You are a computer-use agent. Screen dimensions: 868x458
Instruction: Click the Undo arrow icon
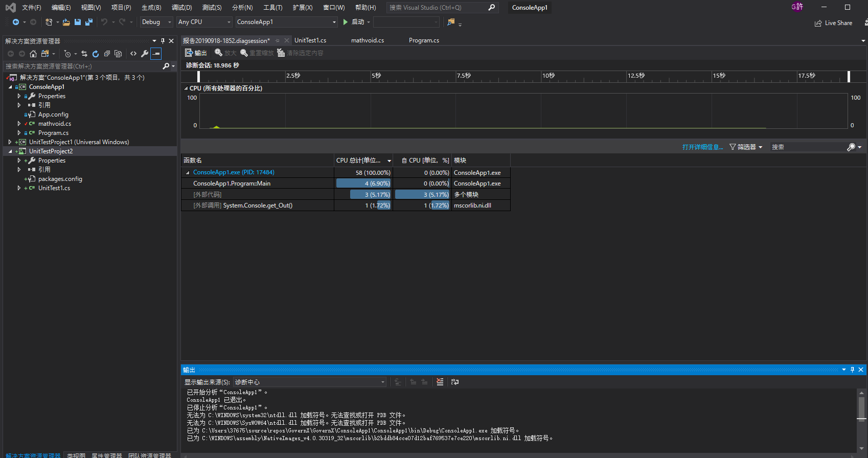(104, 22)
